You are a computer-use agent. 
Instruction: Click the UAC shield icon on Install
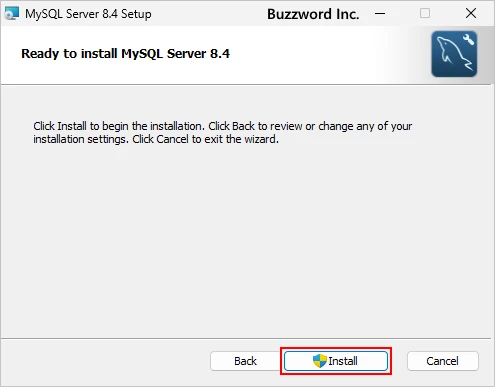click(320, 361)
